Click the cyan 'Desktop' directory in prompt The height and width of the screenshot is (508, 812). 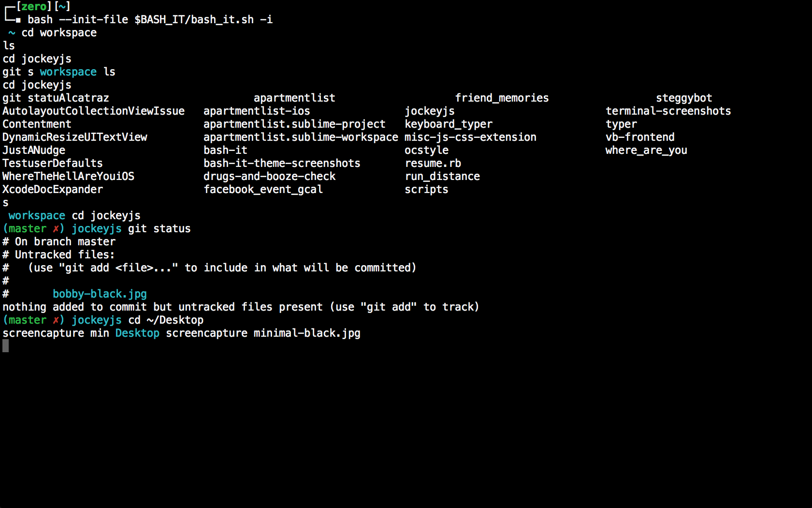pyautogui.click(x=137, y=333)
